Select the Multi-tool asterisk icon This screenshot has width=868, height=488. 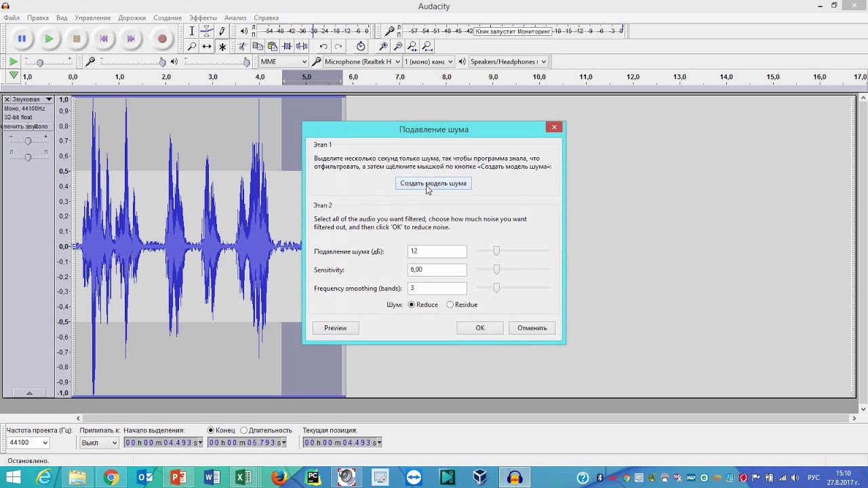tap(222, 47)
